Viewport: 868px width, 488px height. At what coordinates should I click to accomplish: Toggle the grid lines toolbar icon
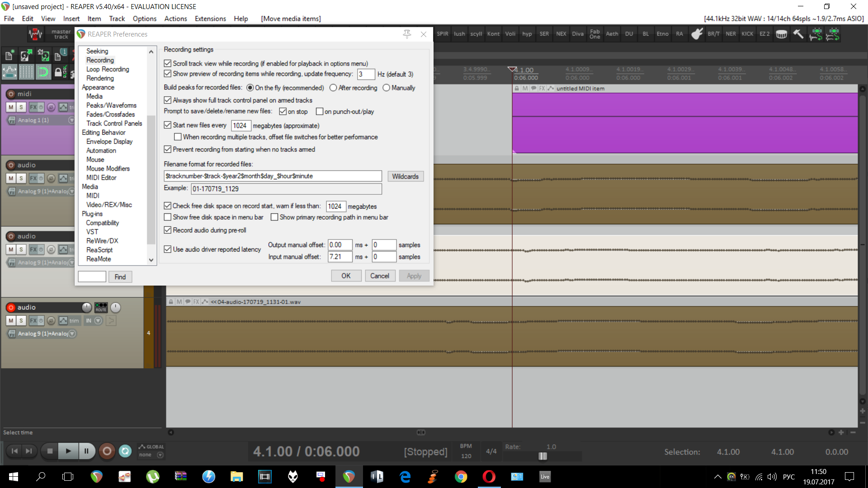[x=26, y=72]
